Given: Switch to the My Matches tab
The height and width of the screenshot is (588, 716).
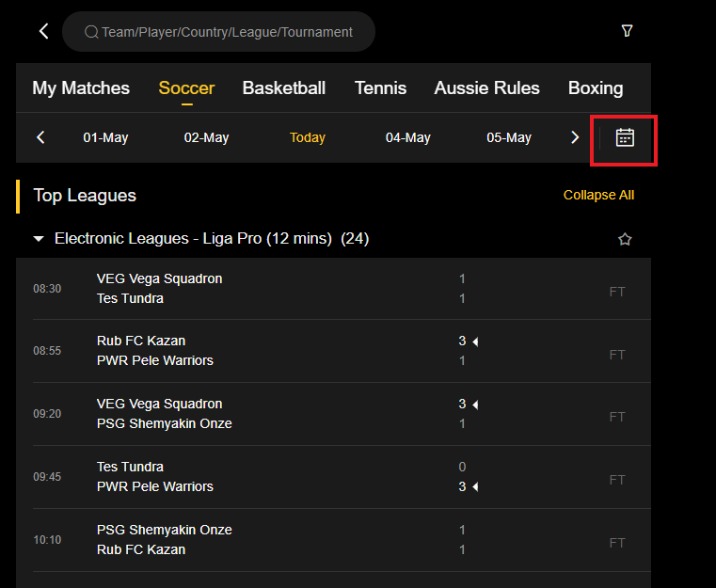Looking at the screenshot, I should click(x=81, y=88).
